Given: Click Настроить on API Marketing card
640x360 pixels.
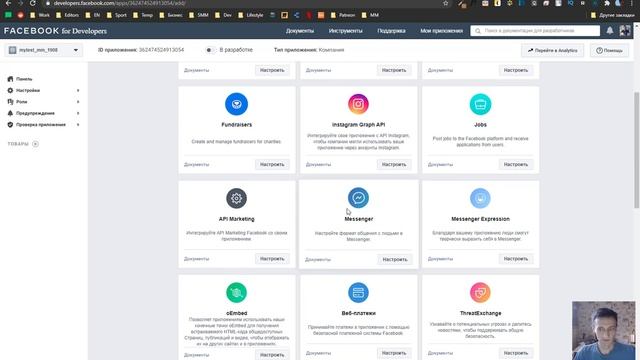Looking at the screenshot, I should 272,259.
